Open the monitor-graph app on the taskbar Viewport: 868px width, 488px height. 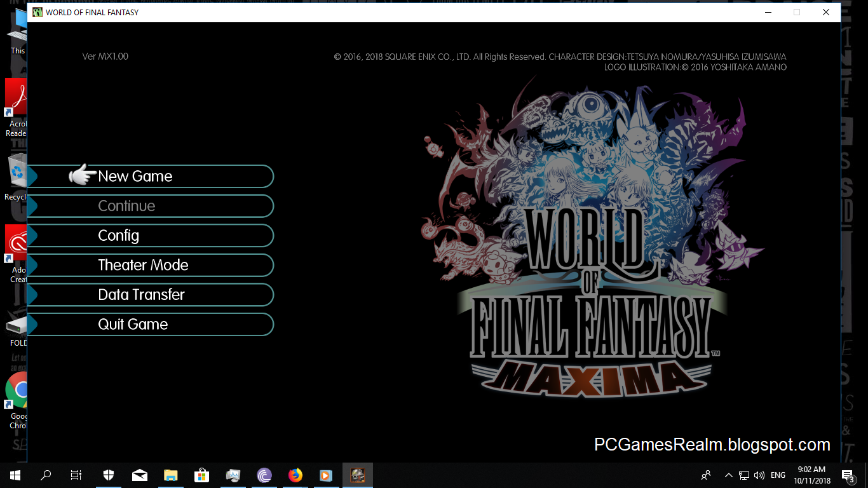point(233,475)
